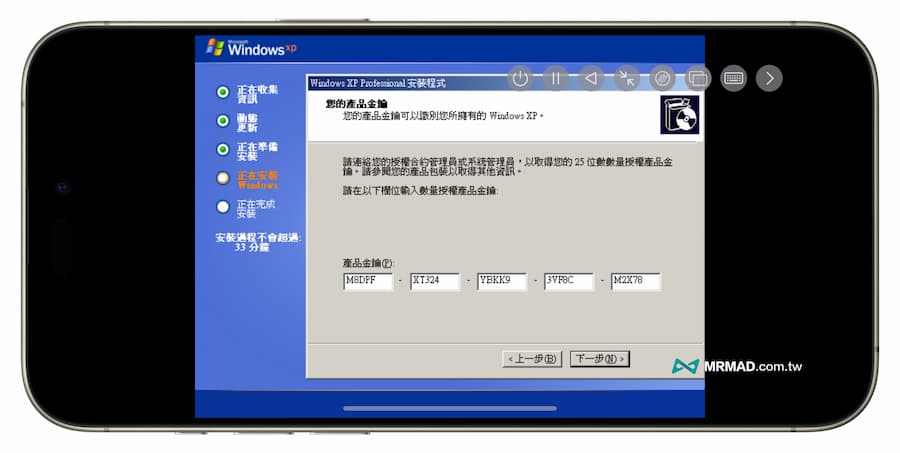900x453 pixels.
Task: Click the third product key field YBKK9
Action: coord(502,281)
